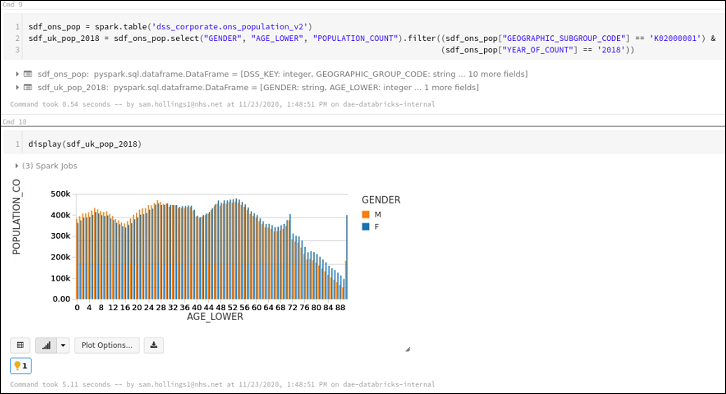Select the bar chart view icon
Viewport: 726px width, 394px height.
coord(46,345)
